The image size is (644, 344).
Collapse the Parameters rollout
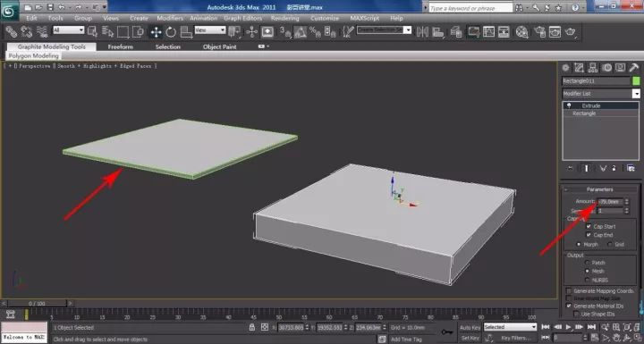599,189
